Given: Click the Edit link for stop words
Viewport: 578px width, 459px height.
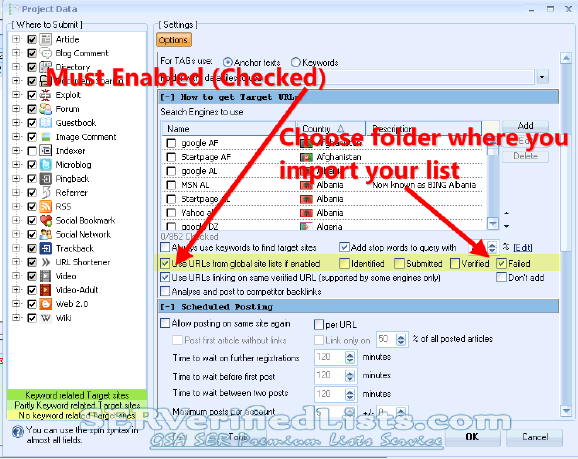Looking at the screenshot, I should point(523,247).
